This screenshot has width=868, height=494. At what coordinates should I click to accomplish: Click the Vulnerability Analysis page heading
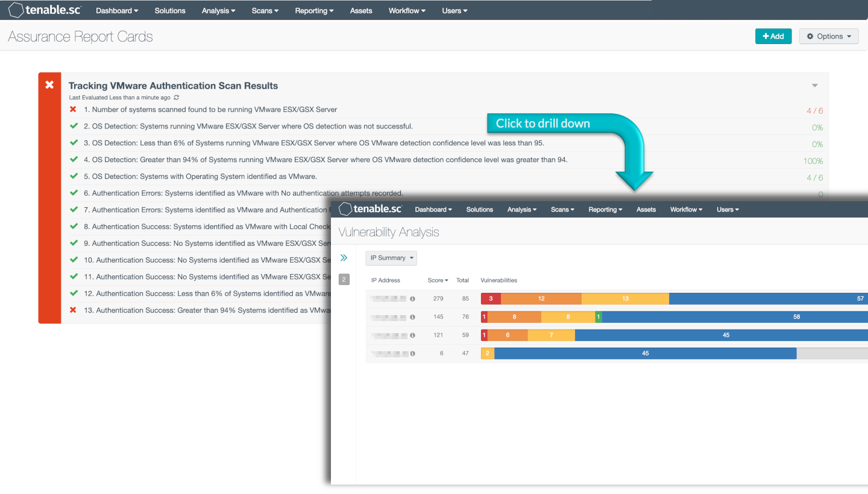coord(389,232)
